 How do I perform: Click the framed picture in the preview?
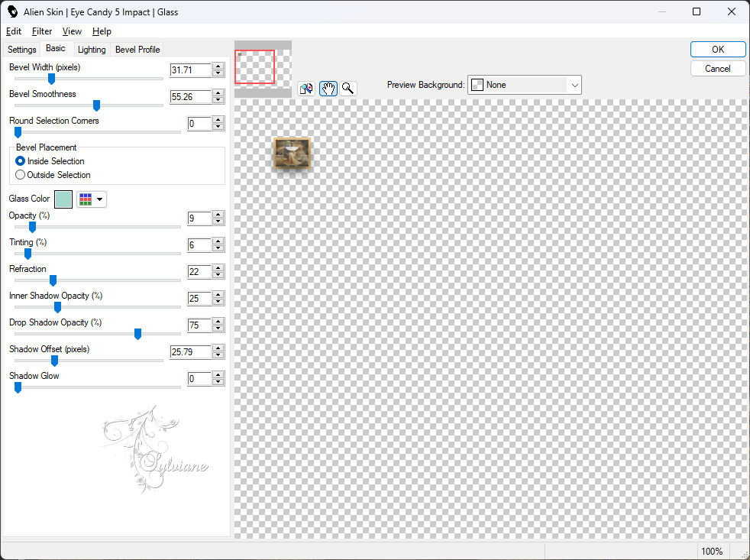(x=292, y=153)
